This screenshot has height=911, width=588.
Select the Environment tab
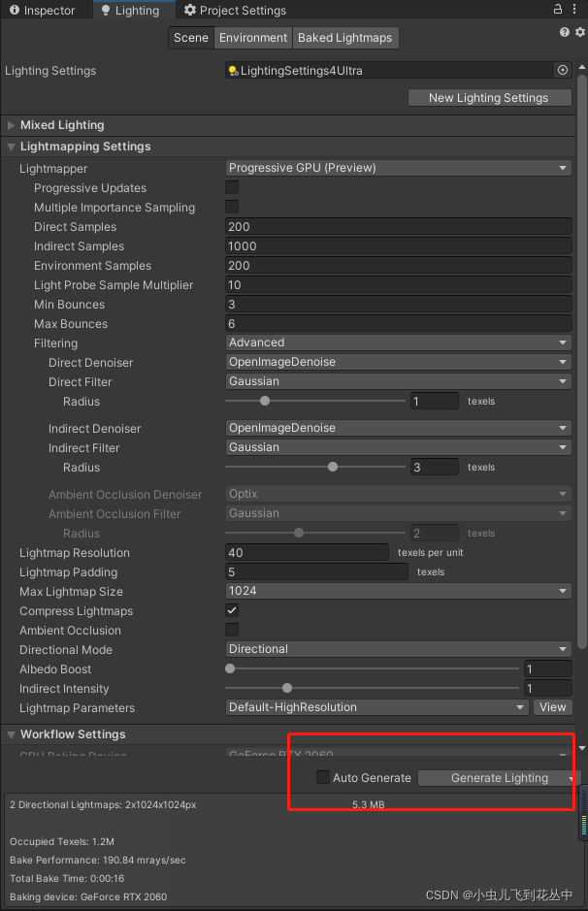[252, 38]
